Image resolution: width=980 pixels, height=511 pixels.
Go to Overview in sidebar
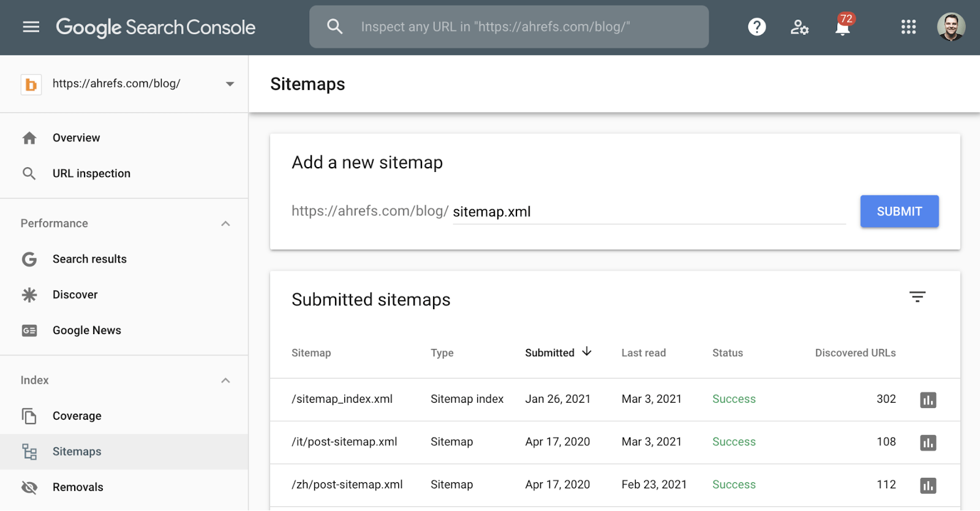click(76, 138)
